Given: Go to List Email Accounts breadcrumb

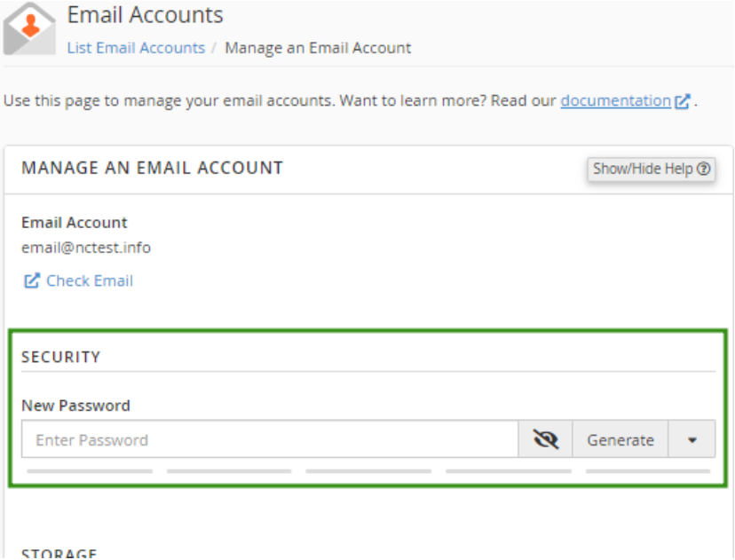Looking at the screenshot, I should 136,48.
